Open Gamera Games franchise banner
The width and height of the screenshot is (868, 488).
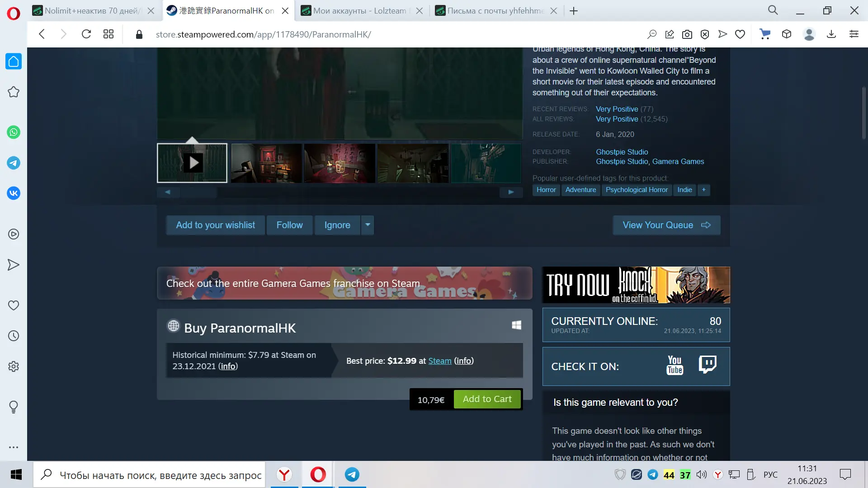(x=344, y=283)
